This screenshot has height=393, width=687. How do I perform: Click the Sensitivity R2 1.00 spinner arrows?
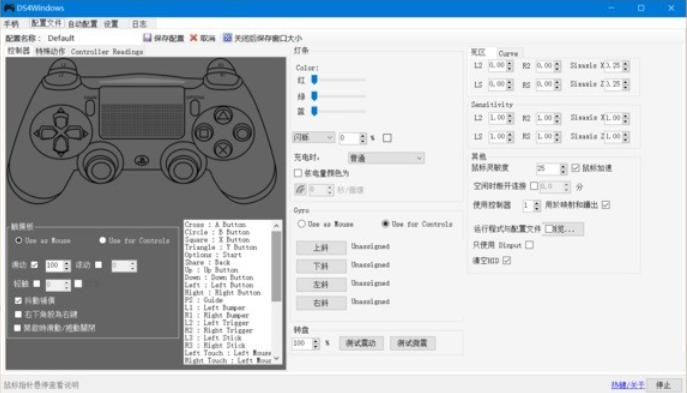click(x=557, y=118)
